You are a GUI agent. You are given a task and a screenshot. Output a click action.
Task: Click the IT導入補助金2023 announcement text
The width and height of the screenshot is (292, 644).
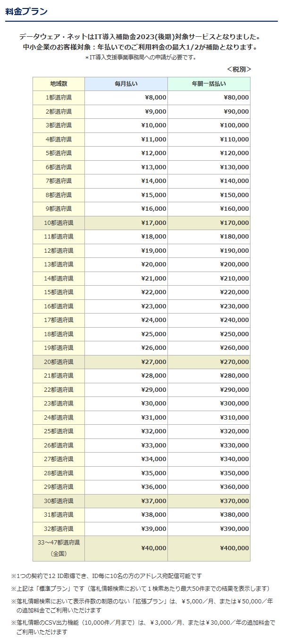click(140, 37)
